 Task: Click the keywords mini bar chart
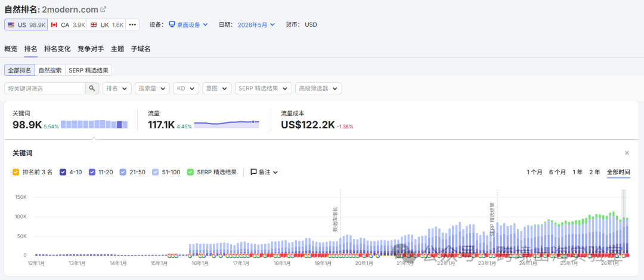click(x=94, y=124)
